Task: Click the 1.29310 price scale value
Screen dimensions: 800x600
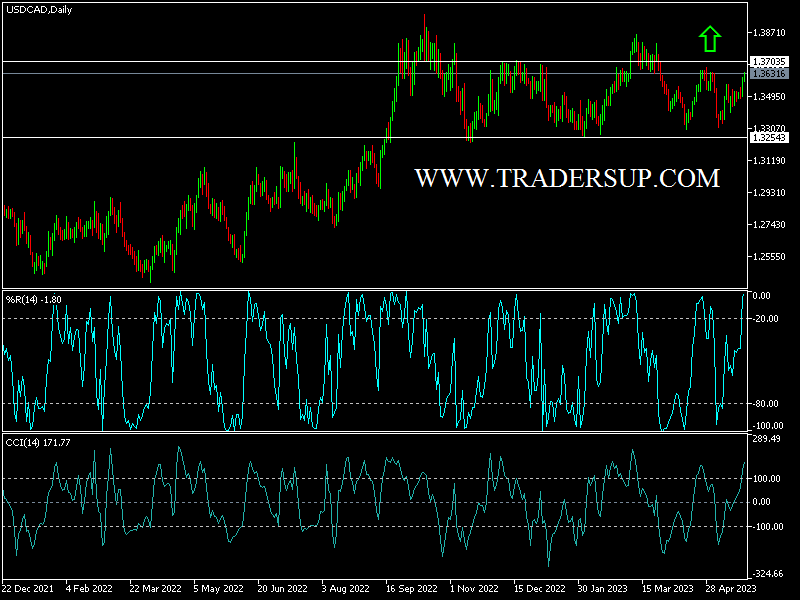Action: click(x=769, y=193)
